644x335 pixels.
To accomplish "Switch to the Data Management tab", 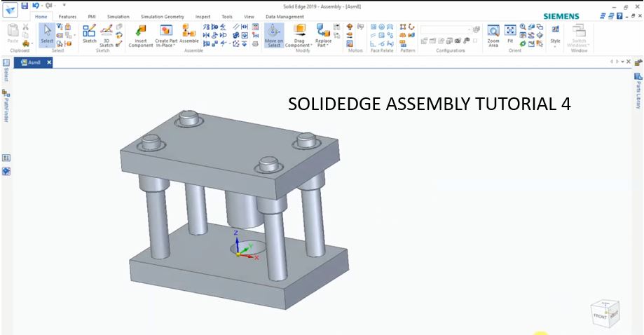I will tap(285, 17).
